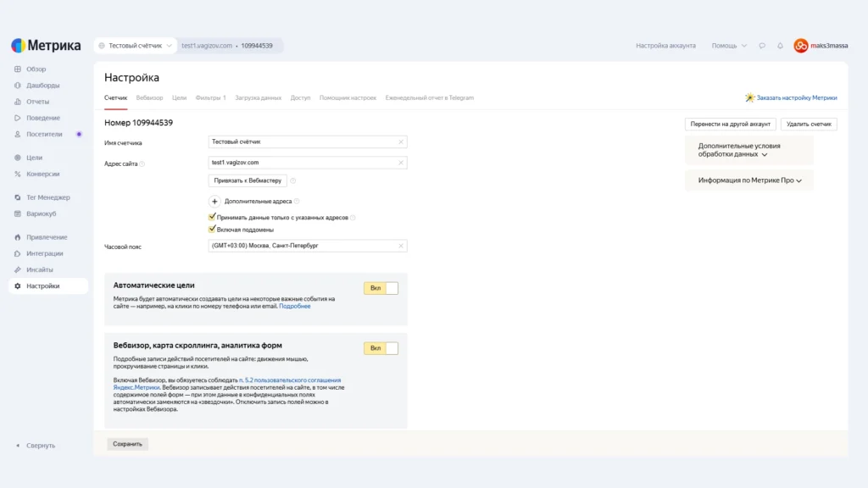Viewport: 868px width, 488px height.
Task: Open Тег Менеджер via its sidebar icon
Action: [x=18, y=197]
